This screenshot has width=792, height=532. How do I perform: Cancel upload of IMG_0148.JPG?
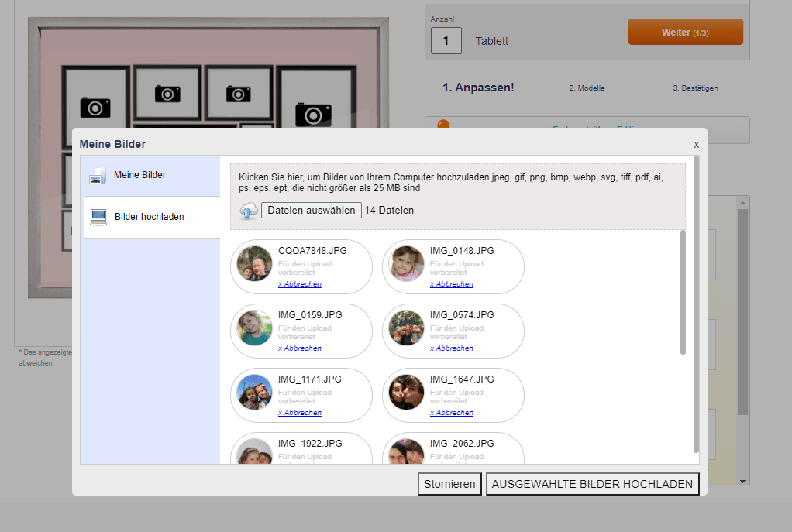pos(452,284)
